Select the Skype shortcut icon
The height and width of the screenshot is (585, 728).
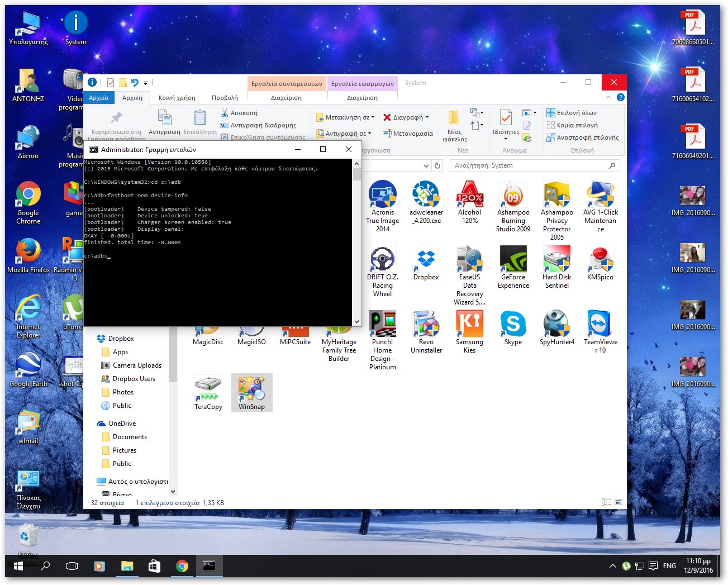pyautogui.click(x=513, y=325)
